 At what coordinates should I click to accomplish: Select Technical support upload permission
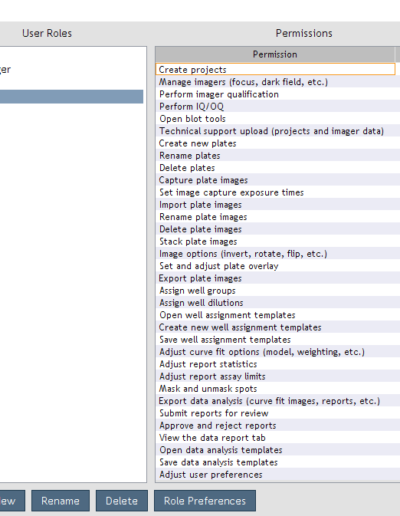click(278, 131)
